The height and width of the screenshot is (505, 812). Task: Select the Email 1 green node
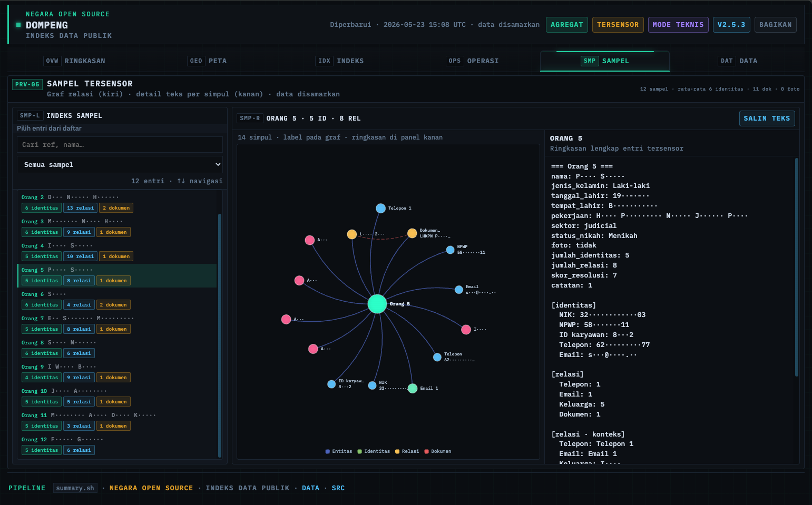(x=413, y=388)
